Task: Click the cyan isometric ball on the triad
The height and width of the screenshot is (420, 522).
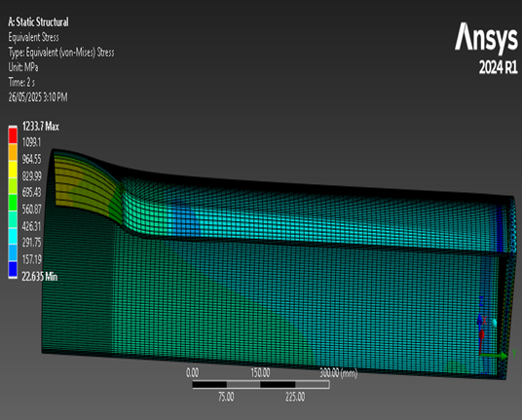Action: pyautogui.click(x=495, y=323)
